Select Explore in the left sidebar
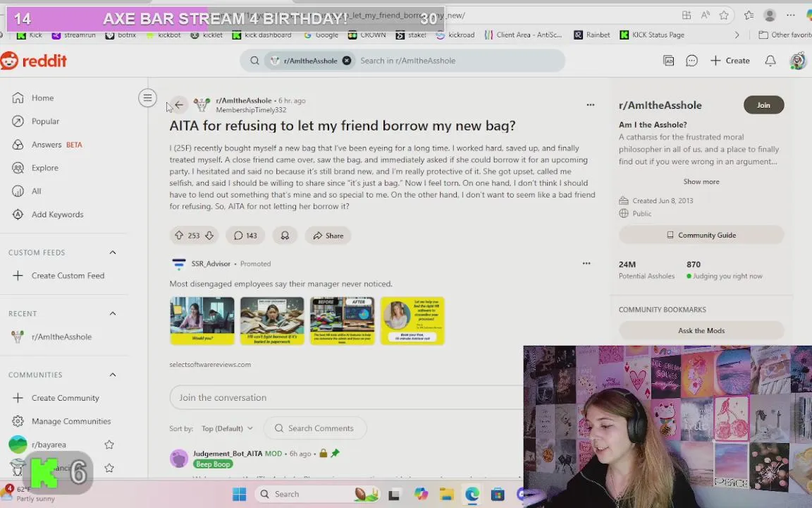Viewport: 812px width, 508px height. point(44,168)
